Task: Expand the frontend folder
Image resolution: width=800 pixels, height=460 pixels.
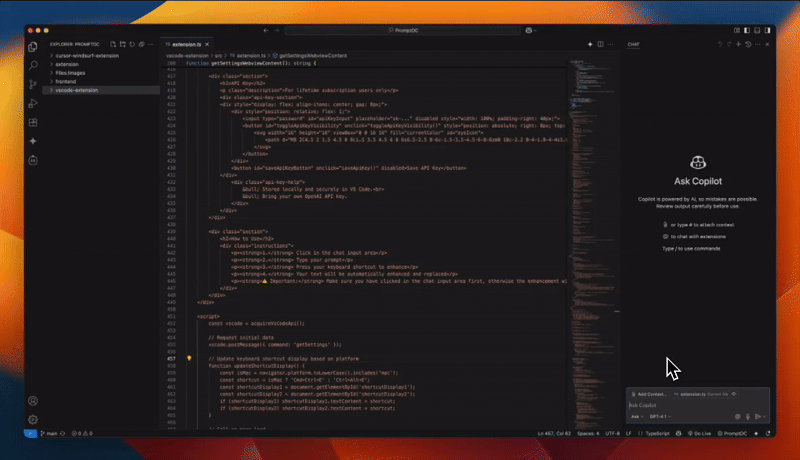Action: (101, 82)
